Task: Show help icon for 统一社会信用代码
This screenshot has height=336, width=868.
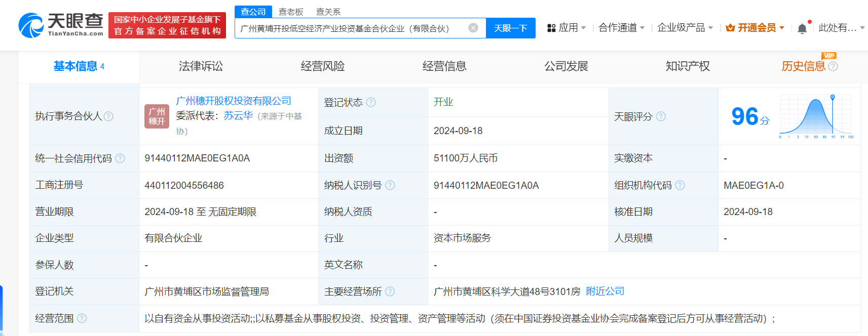Action: (120, 158)
